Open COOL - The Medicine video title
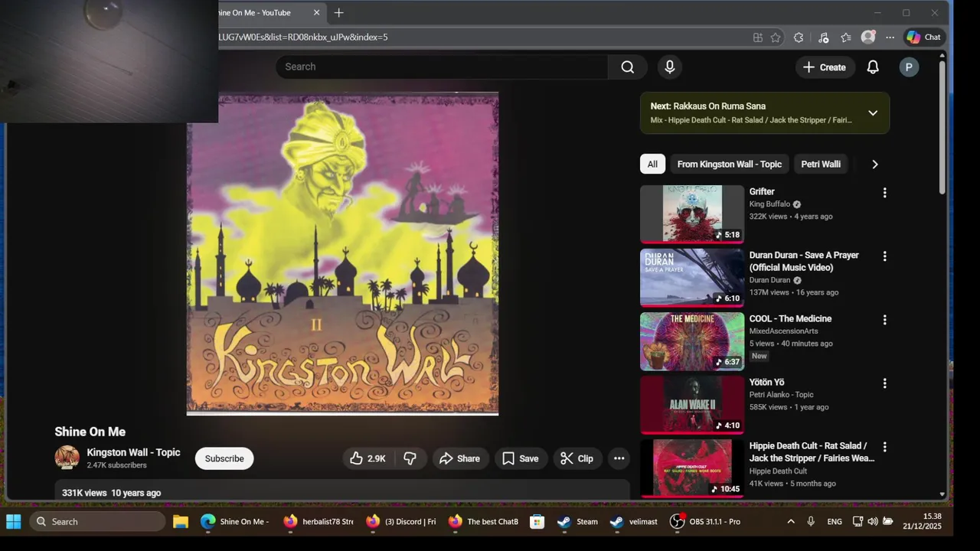980x551 pixels. coord(790,318)
